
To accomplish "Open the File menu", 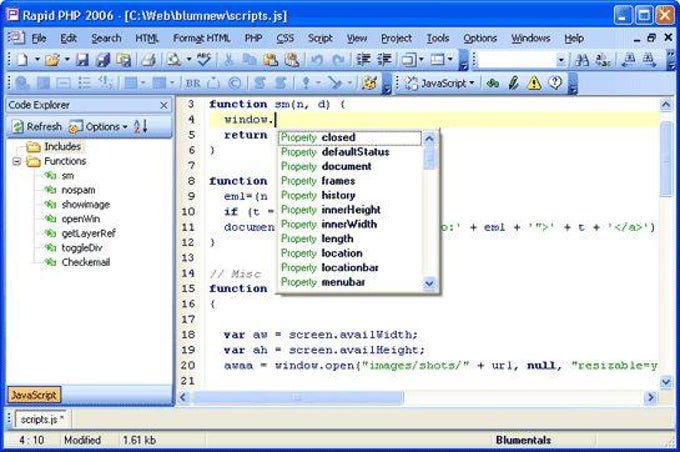I will (39, 38).
